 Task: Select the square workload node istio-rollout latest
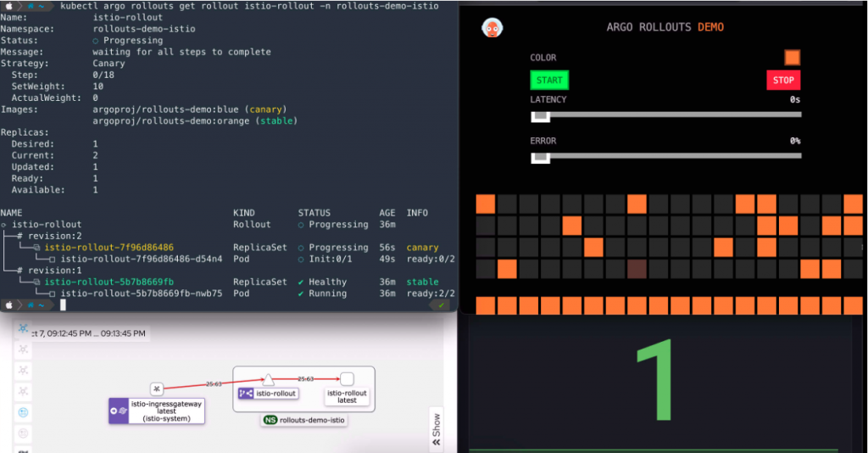point(347,379)
